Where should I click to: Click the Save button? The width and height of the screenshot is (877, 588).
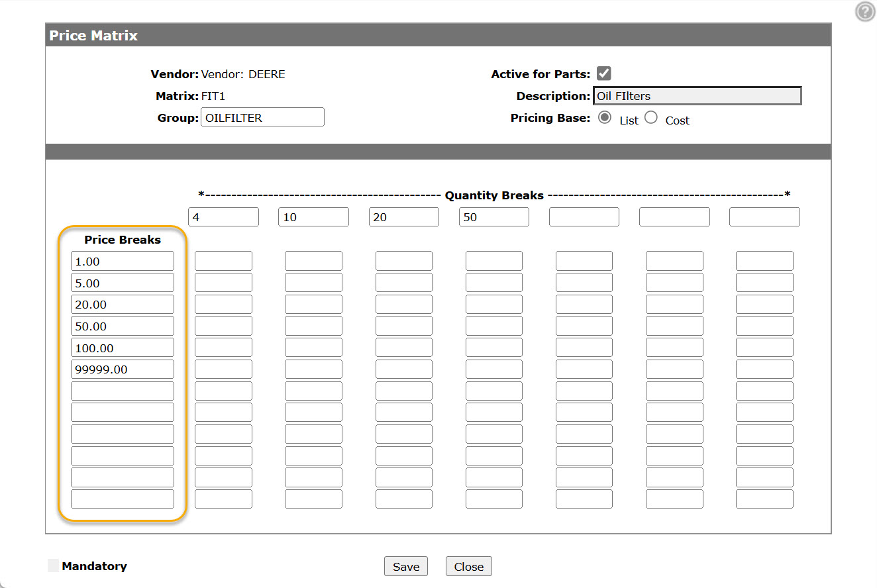click(x=406, y=566)
